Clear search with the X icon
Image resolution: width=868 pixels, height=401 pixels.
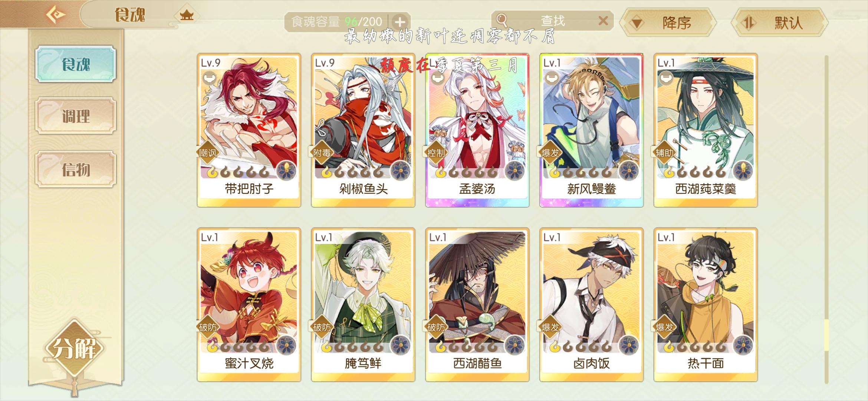[603, 21]
